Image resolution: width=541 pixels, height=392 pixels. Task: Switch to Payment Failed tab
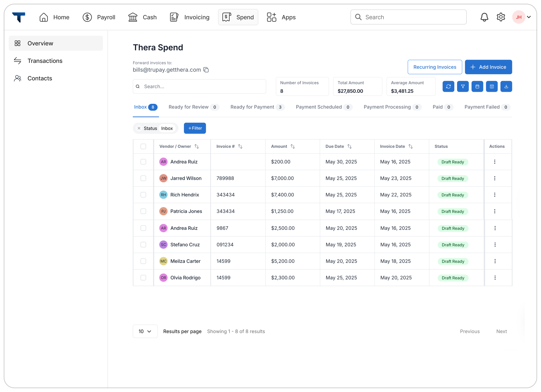[487, 107]
